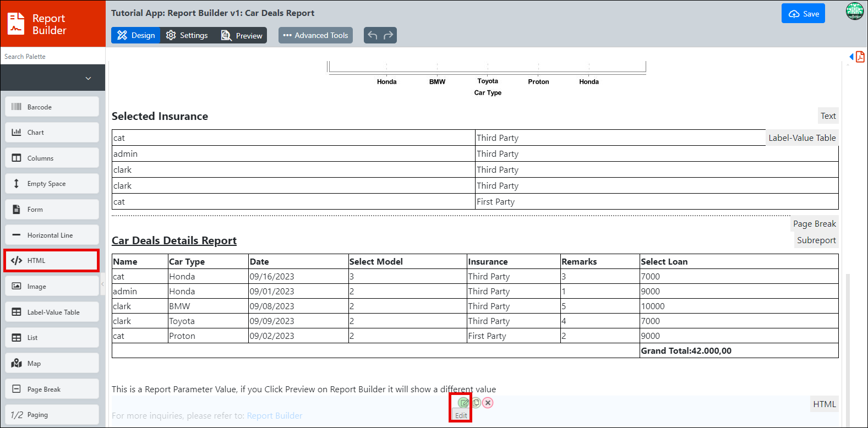Viewport: 868px width, 428px height.
Task: Select the Horizontal Line palette element
Action: tap(52, 235)
